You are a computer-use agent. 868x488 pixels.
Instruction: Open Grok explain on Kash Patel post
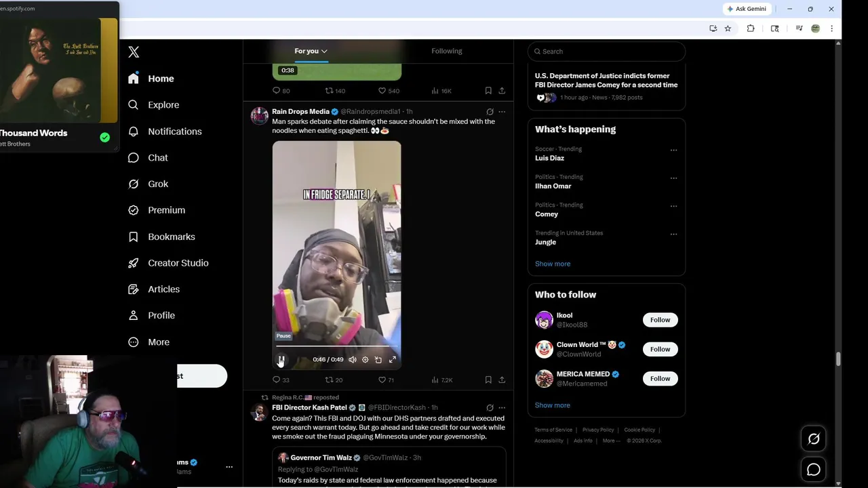pyautogui.click(x=490, y=408)
